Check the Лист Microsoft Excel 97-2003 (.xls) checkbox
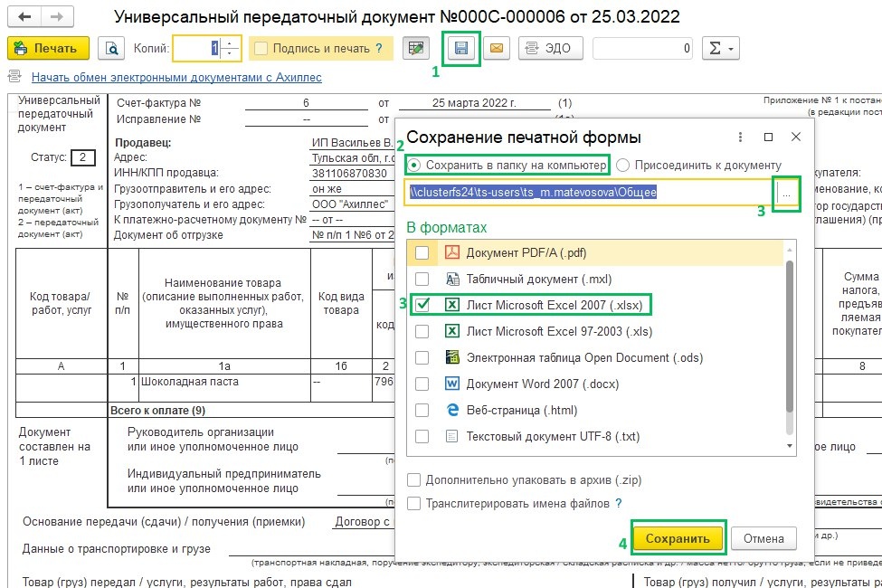Viewport: 882px width, 588px height. click(x=422, y=331)
